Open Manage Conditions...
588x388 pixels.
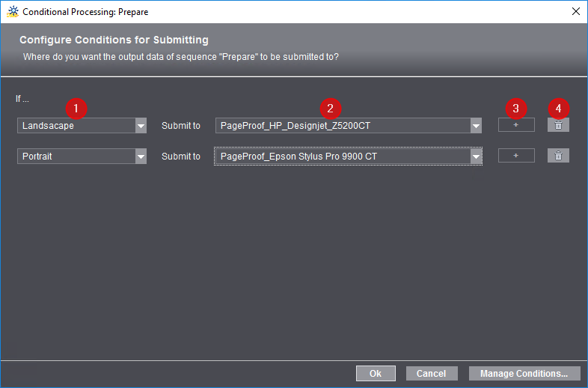(x=524, y=373)
